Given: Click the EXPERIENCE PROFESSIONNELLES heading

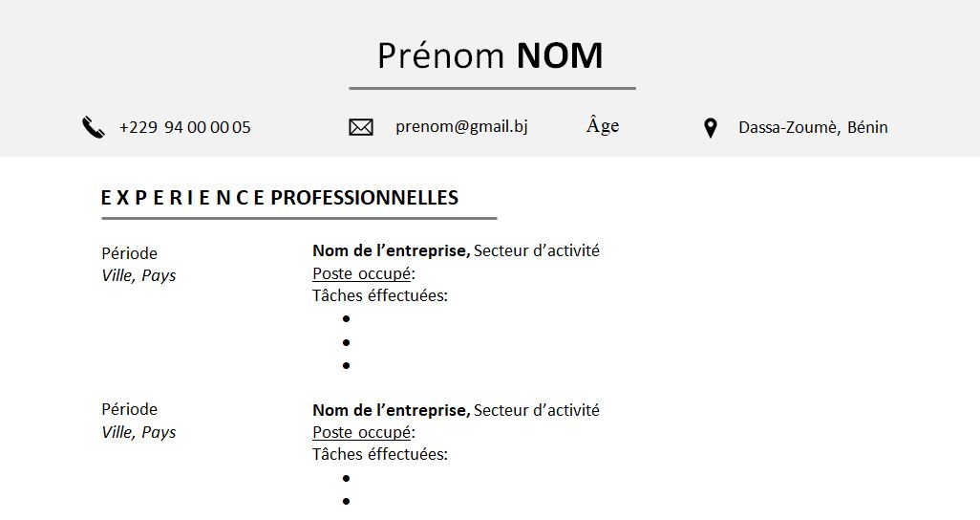Looking at the screenshot, I should (x=279, y=198).
